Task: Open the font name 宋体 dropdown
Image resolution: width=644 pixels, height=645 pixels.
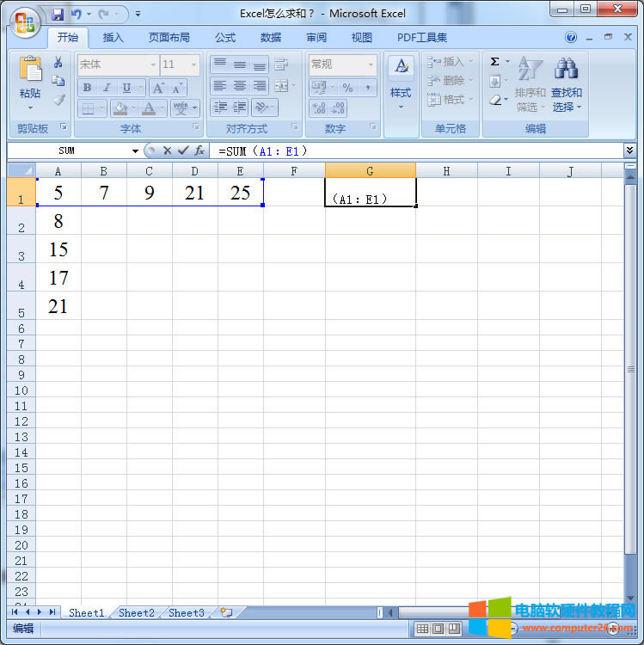Action: tap(153, 64)
